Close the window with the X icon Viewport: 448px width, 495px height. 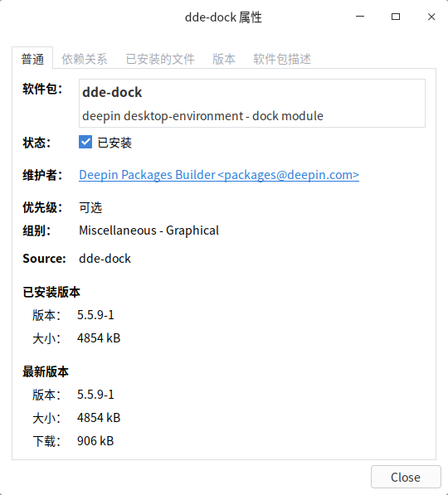tap(431, 17)
